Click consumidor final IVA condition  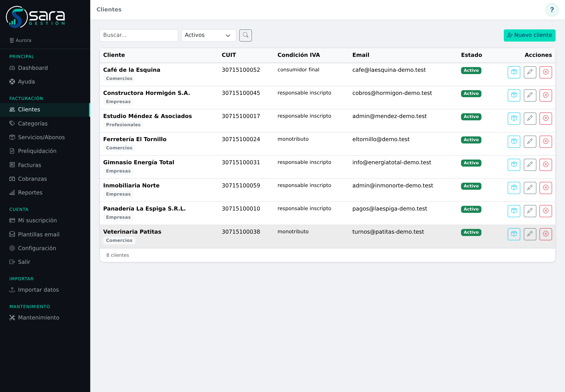click(298, 70)
